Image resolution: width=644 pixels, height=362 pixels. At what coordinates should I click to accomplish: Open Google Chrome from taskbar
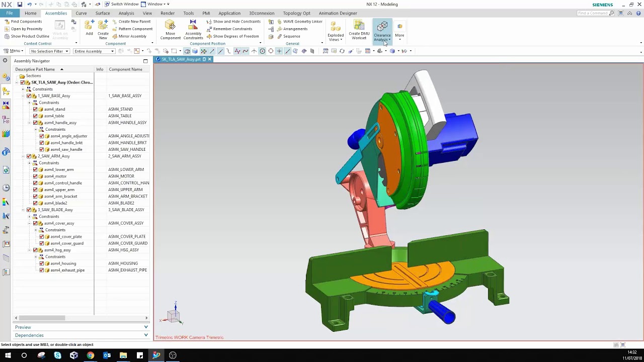pos(91,355)
